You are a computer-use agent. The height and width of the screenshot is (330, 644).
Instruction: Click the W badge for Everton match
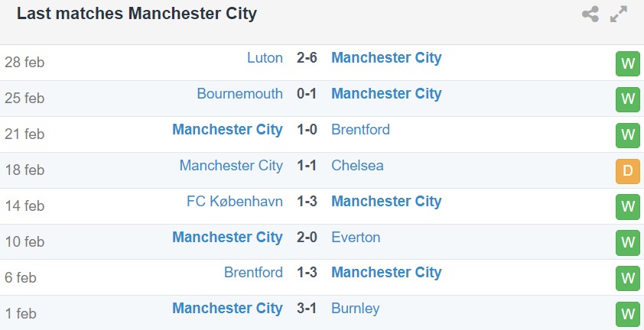627,243
